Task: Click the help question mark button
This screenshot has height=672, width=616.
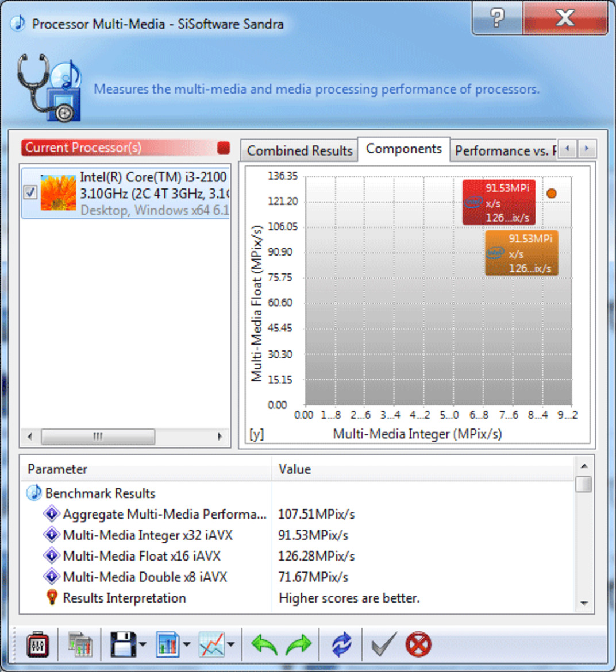Action: (x=497, y=18)
